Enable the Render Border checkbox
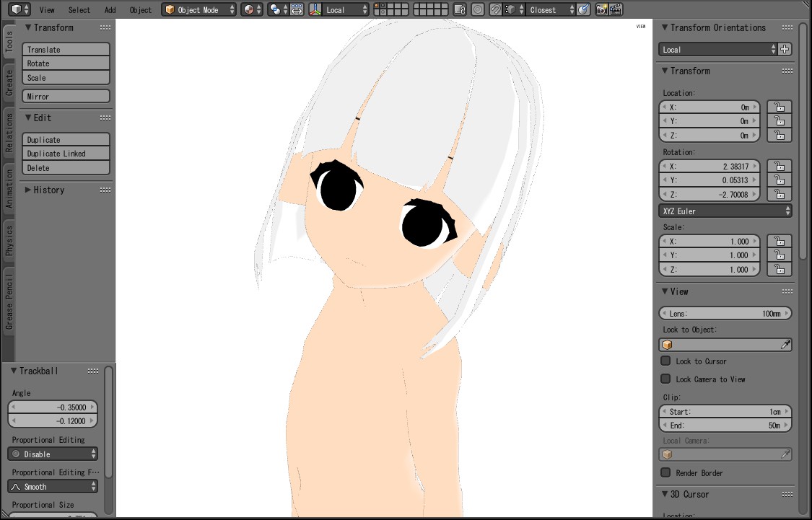The image size is (812, 520). click(x=665, y=472)
